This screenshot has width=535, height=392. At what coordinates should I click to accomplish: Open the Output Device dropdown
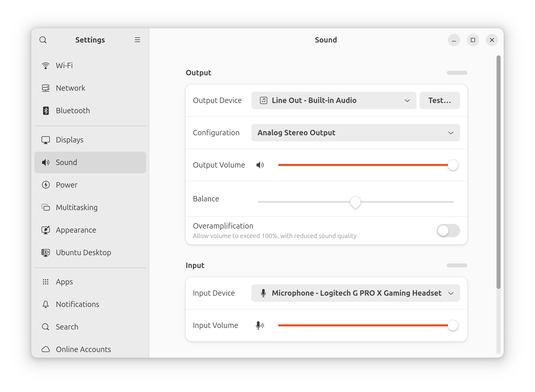[333, 100]
